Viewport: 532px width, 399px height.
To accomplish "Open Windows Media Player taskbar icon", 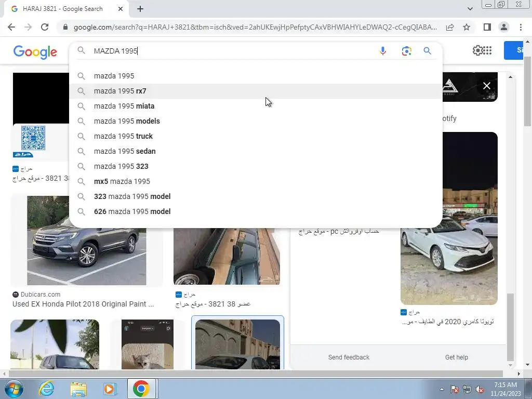I will pyautogui.click(x=109, y=389).
